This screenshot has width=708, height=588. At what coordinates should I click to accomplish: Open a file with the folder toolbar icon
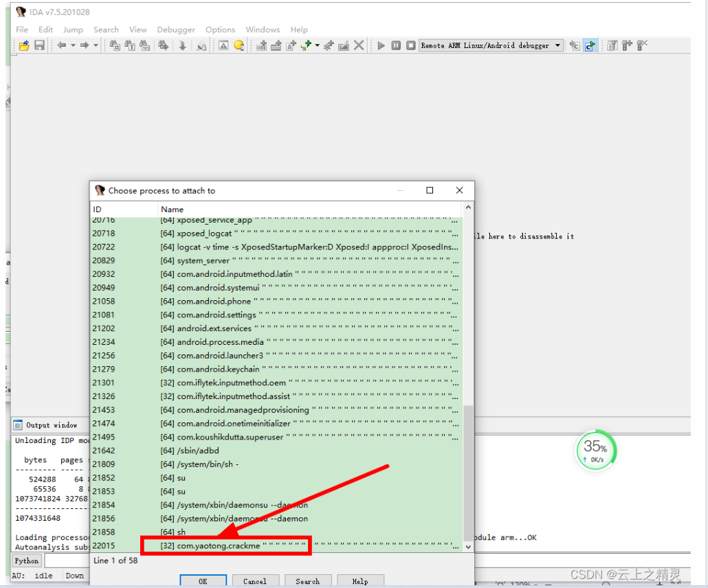pos(24,45)
